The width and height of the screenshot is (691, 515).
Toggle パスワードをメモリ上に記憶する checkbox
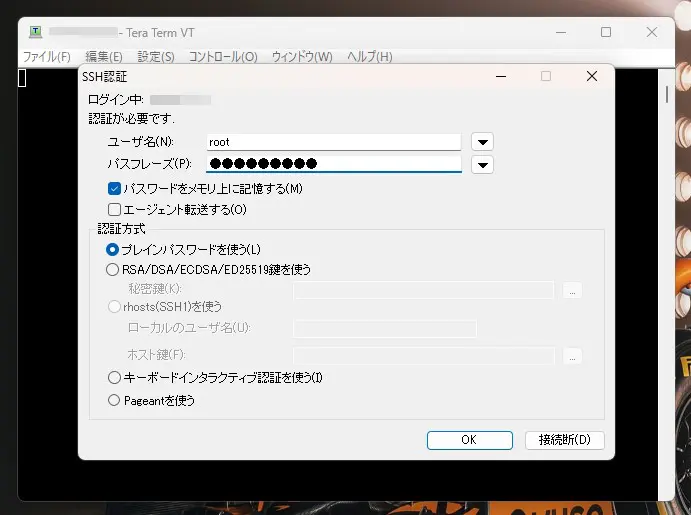click(x=114, y=188)
